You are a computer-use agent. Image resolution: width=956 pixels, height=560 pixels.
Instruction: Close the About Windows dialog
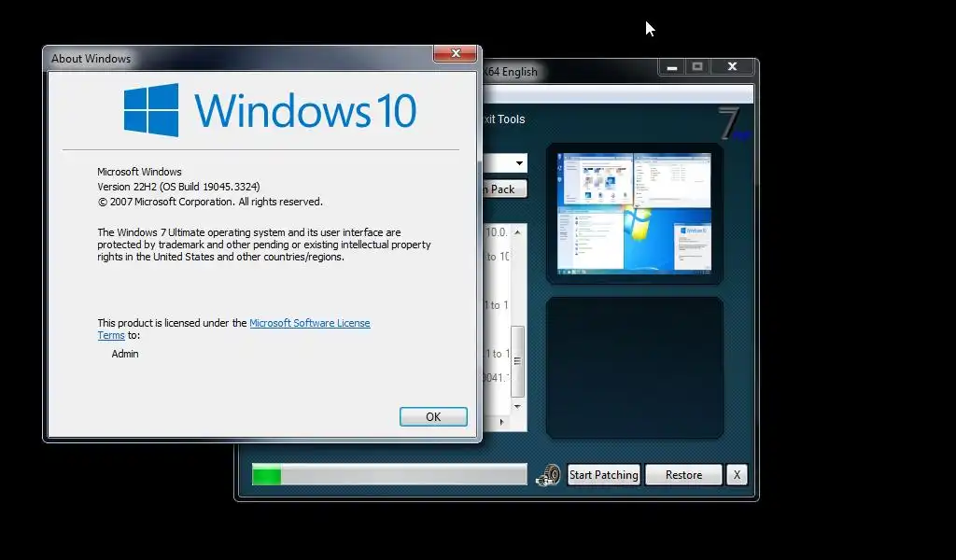[x=455, y=53]
